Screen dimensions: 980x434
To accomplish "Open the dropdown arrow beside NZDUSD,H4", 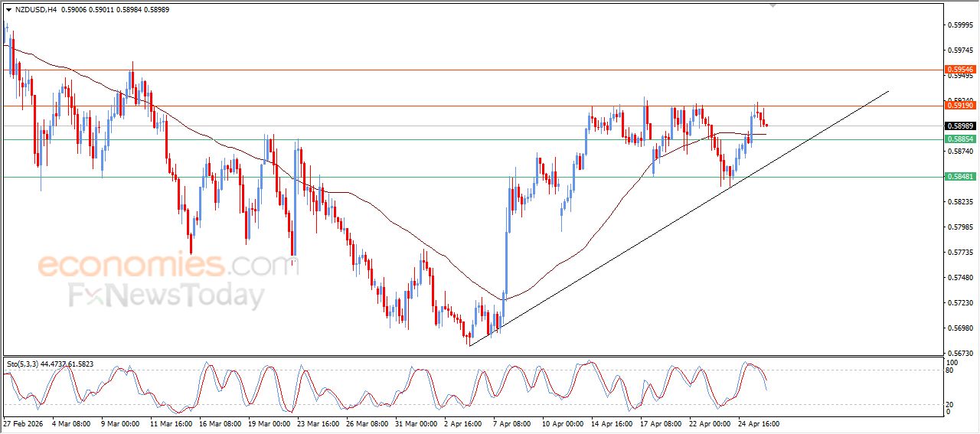I will [8, 9].
